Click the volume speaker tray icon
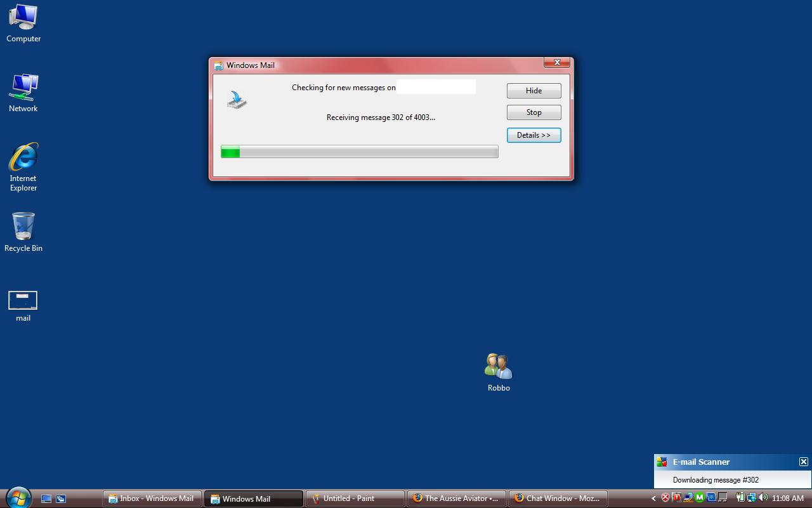Image resolution: width=812 pixels, height=508 pixels. [x=763, y=498]
